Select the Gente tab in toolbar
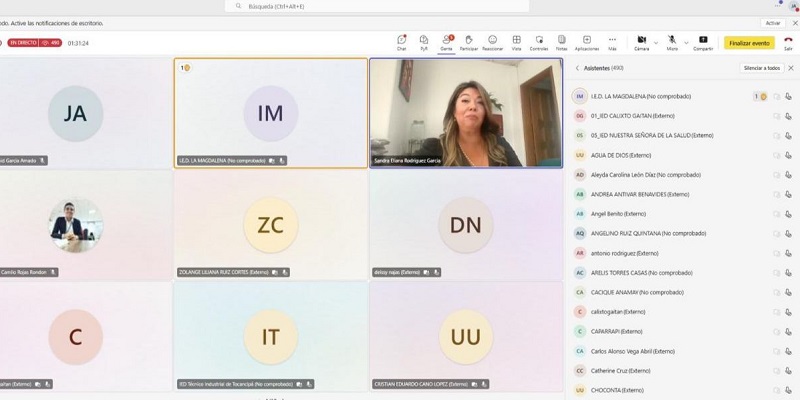Viewport: 800px width, 400px height. [x=446, y=42]
